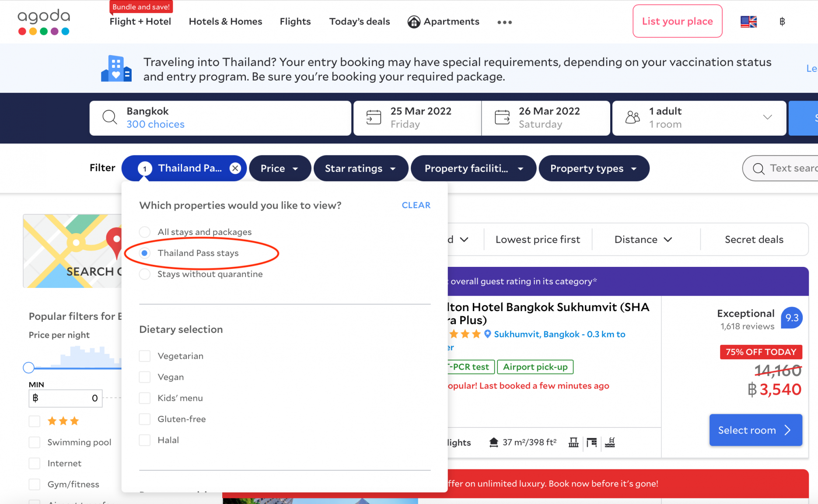Click CLEAR in the filter panel

click(x=416, y=205)
